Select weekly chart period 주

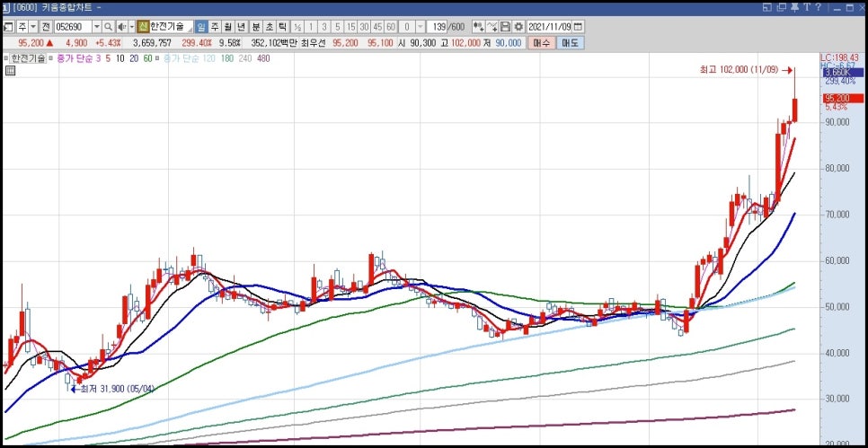coord(215,27)
